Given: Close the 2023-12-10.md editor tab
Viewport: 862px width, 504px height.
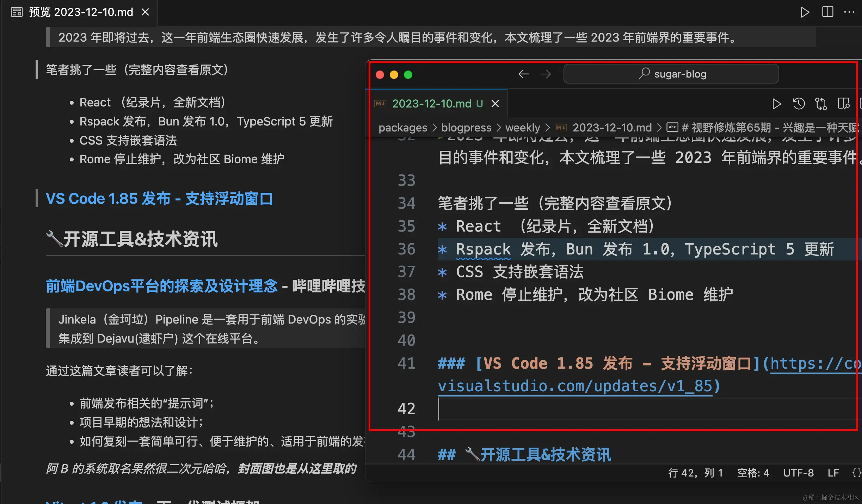Looking at the screenshot, I should click(495, 104).
